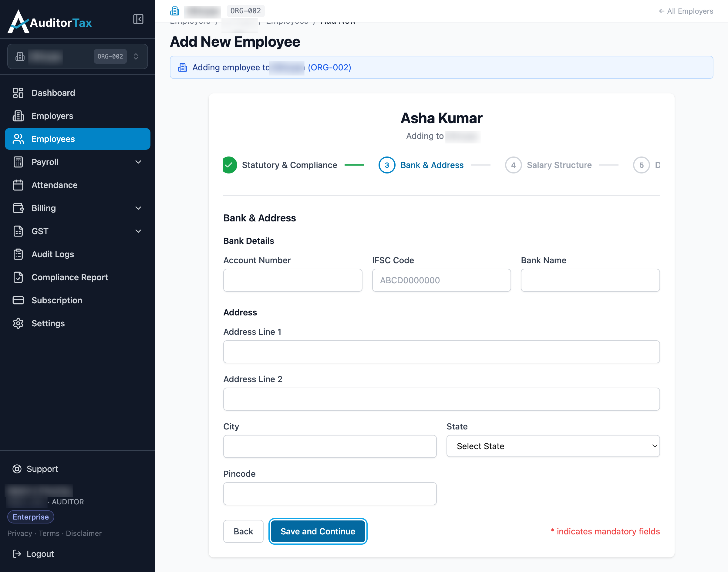Click the Billing wallet icon
Image resolution: width=728 pixels, height=572 pixels.
pyautogui.click(x=18, y=208)
